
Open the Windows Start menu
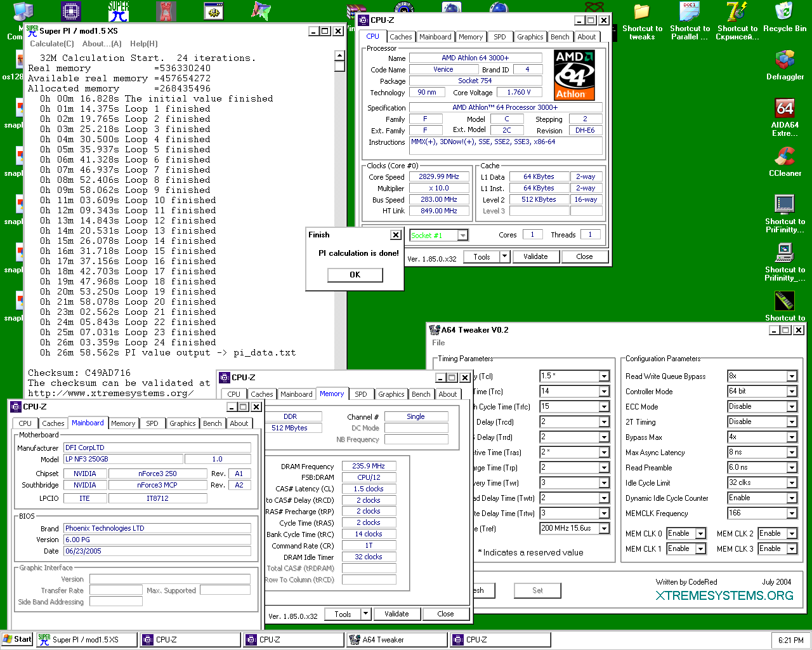pos(17,639)
